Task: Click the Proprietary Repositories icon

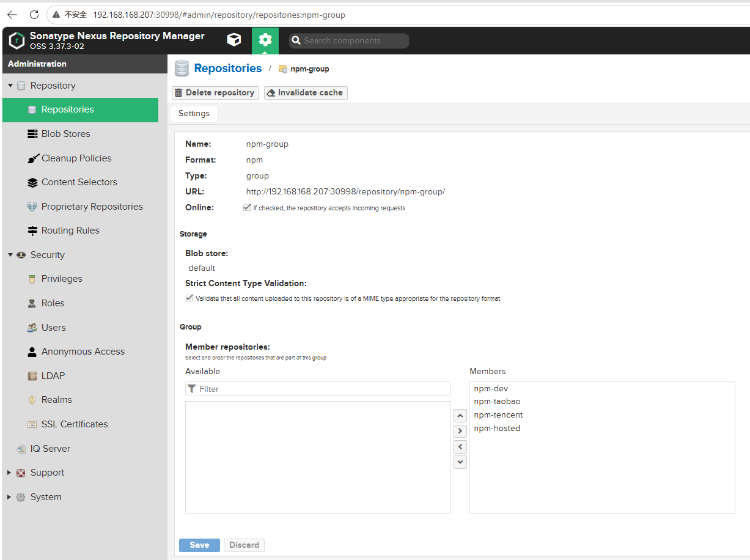Action: click(32, 207)
